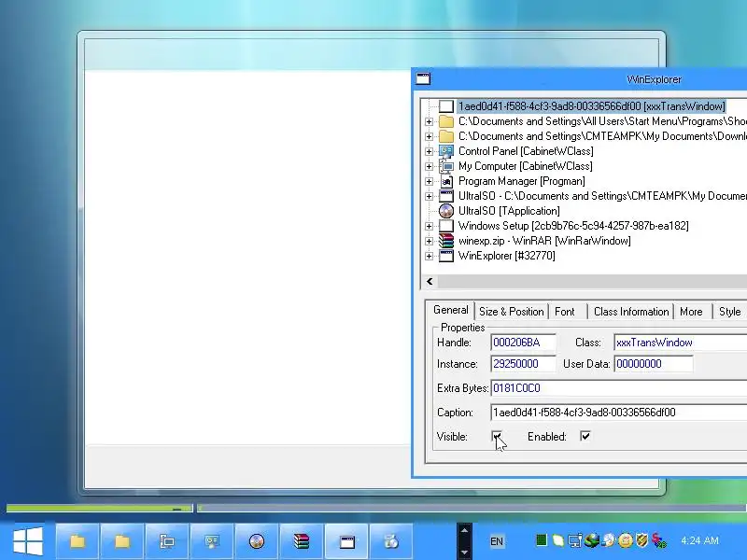
Task: Open the Class Information tab
Action: 631,312
